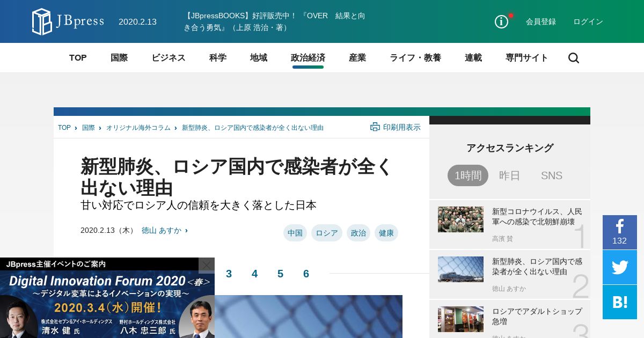644x338 pixels.
Task: Click オリジナル海外コラム in the breadcrumb
Action: [x=138, y=128]
